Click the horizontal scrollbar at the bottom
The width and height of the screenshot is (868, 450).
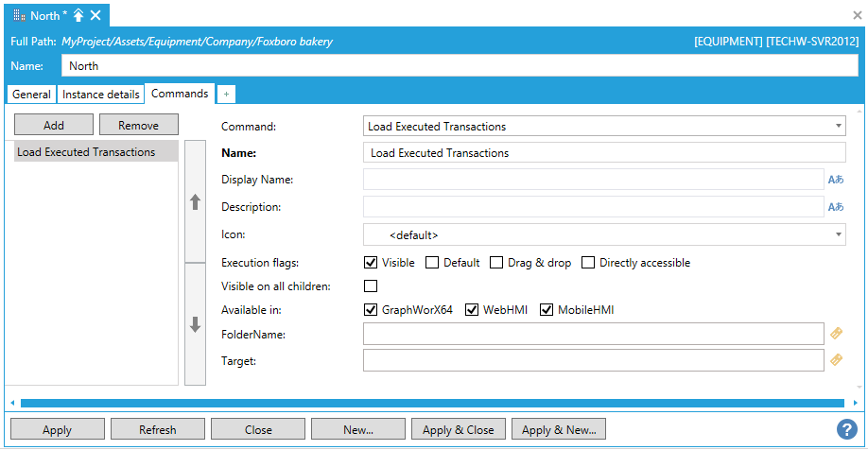433,403
